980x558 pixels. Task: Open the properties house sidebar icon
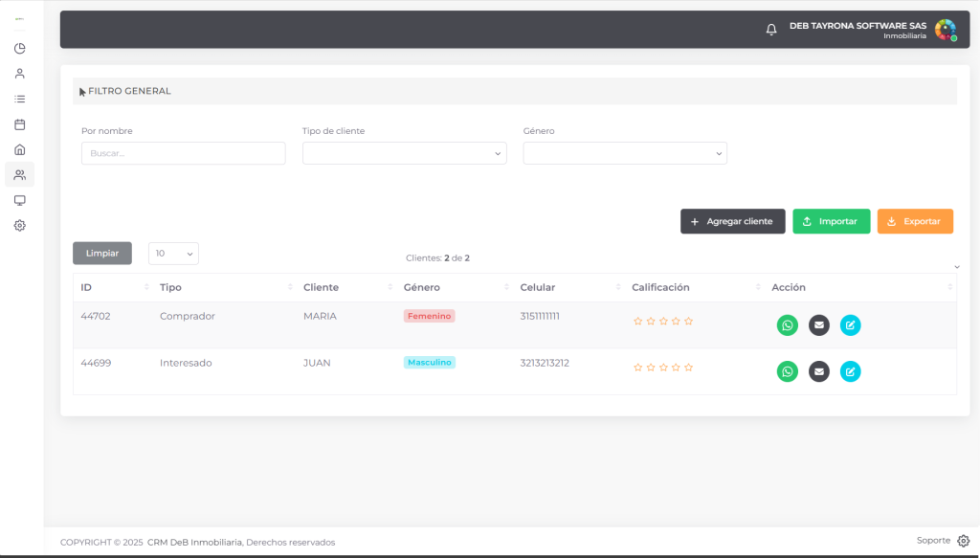(19, 149)
